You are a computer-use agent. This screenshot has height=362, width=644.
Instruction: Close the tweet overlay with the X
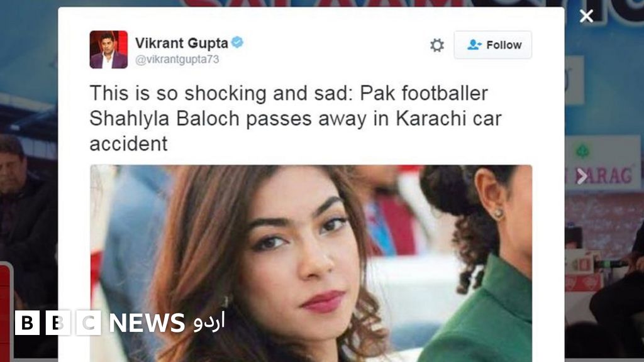click(586, 16)
